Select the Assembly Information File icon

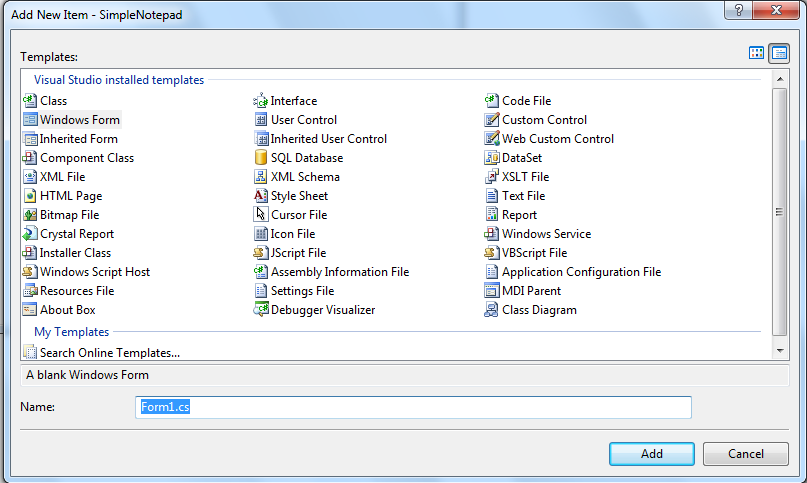coord(261,272)
